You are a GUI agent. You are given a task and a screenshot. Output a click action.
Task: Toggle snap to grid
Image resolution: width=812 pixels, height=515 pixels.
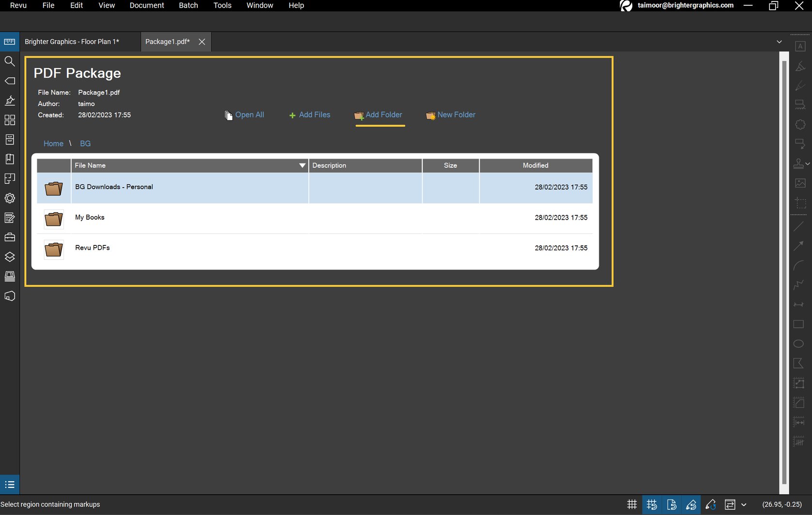click(652, 504)
